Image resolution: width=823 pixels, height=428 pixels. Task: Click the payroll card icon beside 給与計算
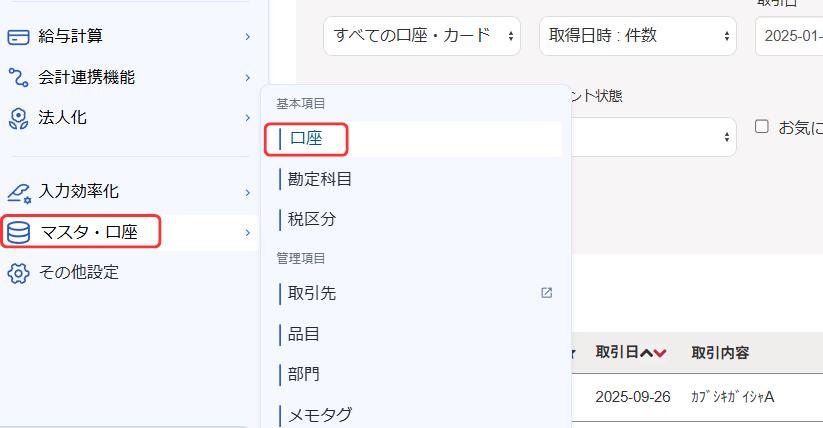[18, 37]
